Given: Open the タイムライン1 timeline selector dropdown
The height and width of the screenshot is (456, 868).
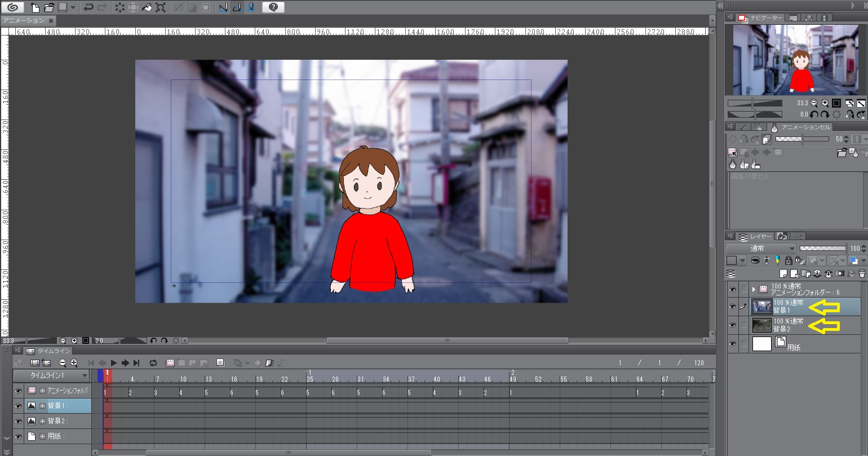Looking at the screenshot, I should (x=51, y=375).
